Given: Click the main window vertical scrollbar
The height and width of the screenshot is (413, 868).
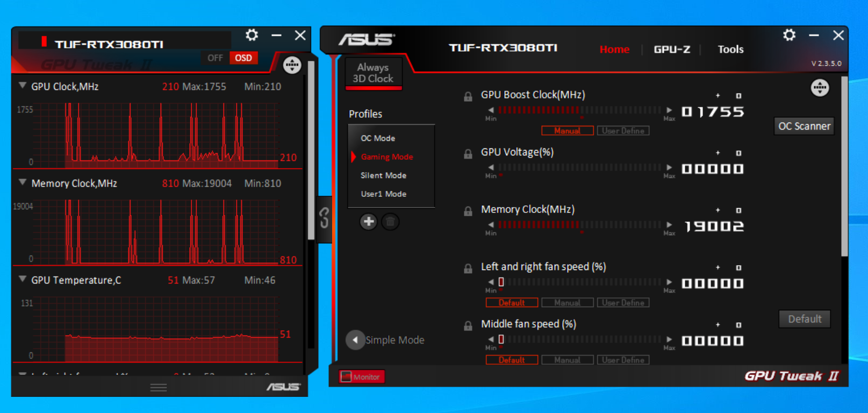Looking at the screenshot, I should 844,167.
